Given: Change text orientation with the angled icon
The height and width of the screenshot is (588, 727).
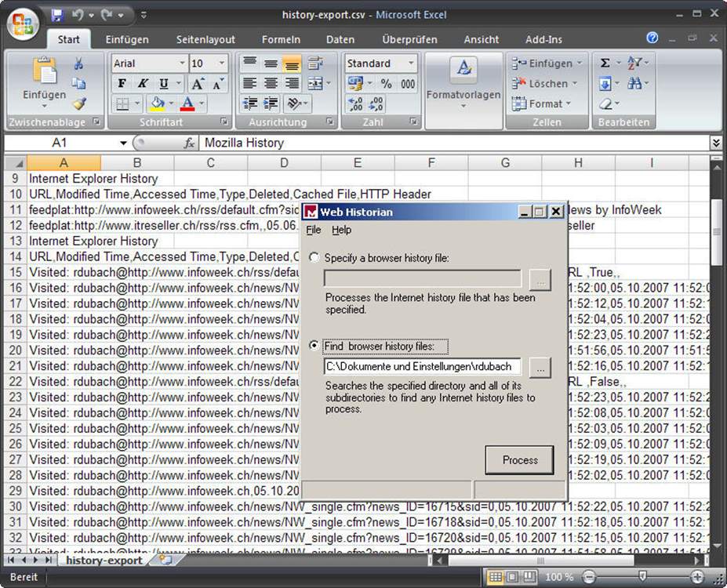Looking at the screenshot, I should pos(294,103).
